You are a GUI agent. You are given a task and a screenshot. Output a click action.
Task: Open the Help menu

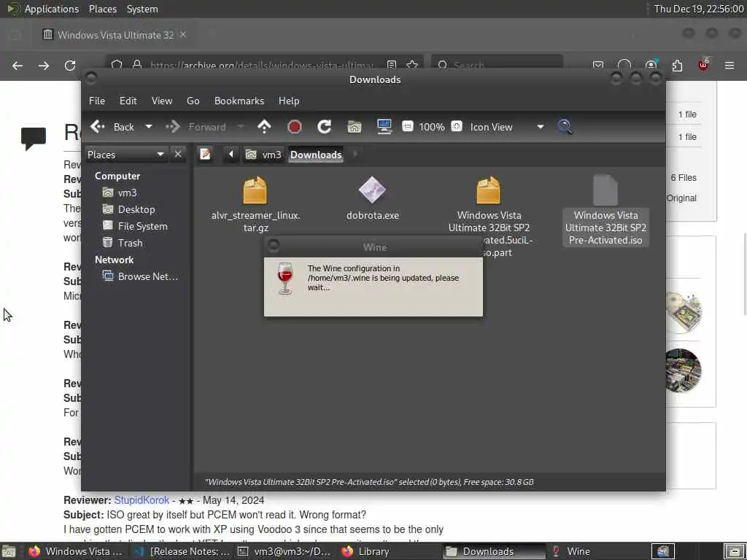[x=289, y=101]
